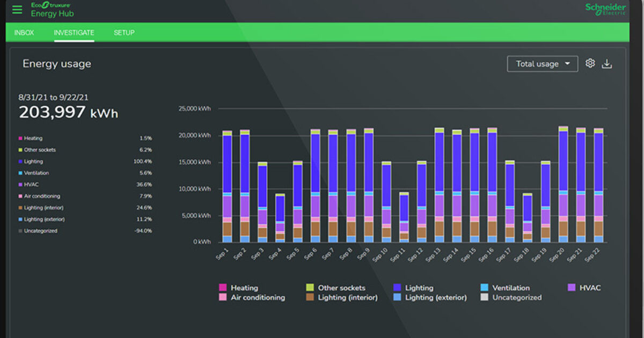Click the 8/31/21 to 9/22/21 date range
This screenshot has width=644, height=338.
click(54, 97)
